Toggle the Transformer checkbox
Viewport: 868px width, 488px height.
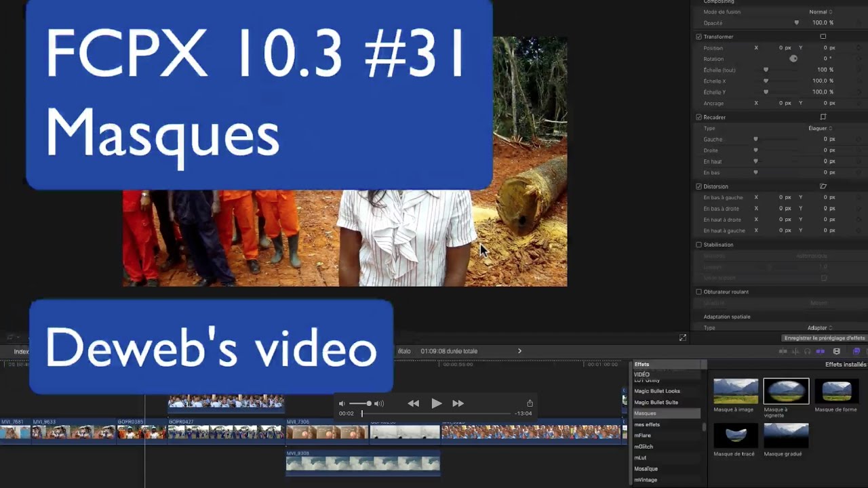click(x=698, y=37)
